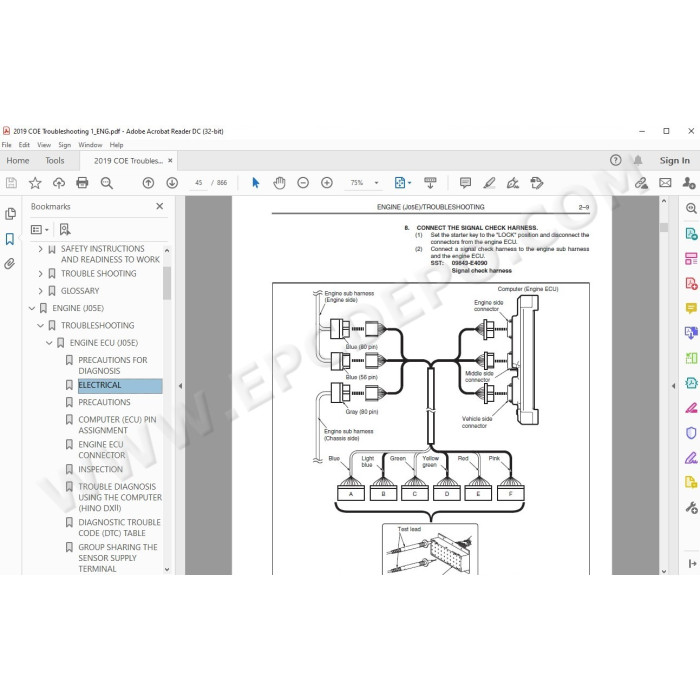Image resolution: width=700 pixels, height=700 pixels.
Task: Open the Window menu
Action: [90, 145]
